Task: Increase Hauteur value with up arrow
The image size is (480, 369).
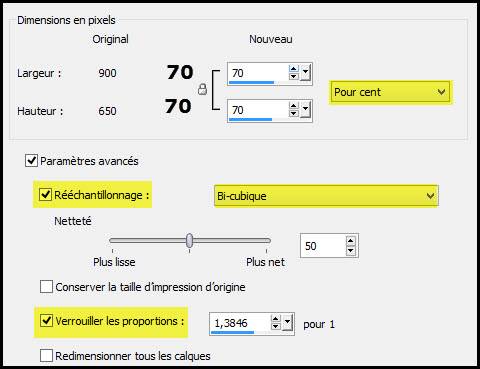Action: click(x=293, y=106)
